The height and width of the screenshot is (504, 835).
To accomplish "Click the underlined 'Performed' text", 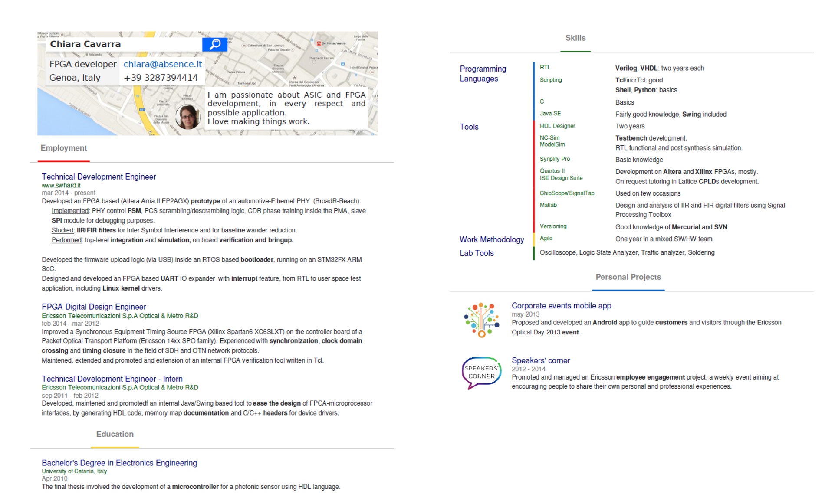I will click(66, 240).
